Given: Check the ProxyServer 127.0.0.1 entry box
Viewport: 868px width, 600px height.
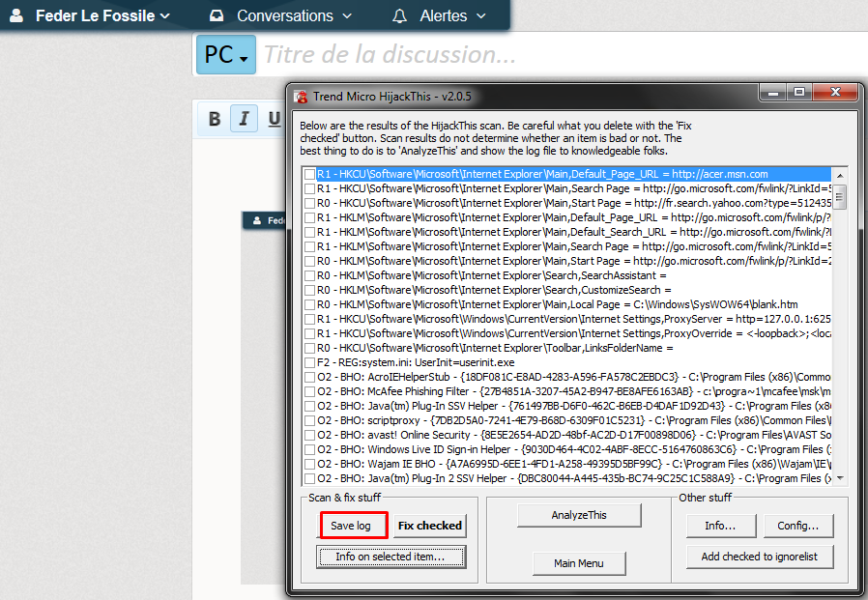Looking at the screenshot, I should click(x=310, y=320).
